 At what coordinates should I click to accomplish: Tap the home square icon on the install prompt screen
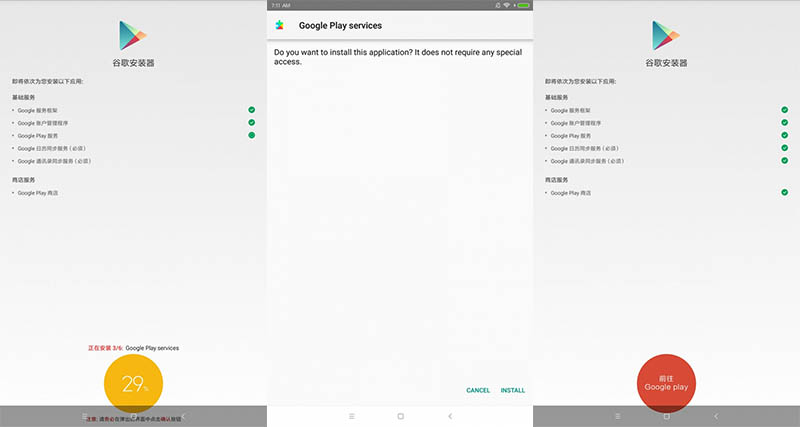point(401,416)
